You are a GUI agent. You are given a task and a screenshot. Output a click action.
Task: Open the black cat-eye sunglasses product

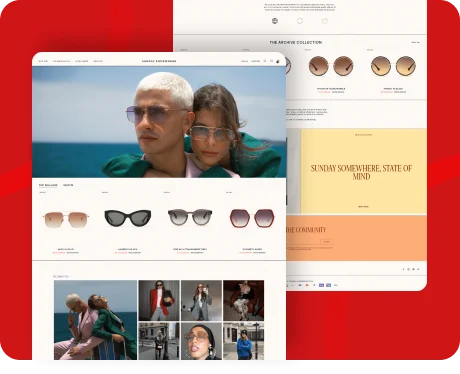tap(128, 217)
